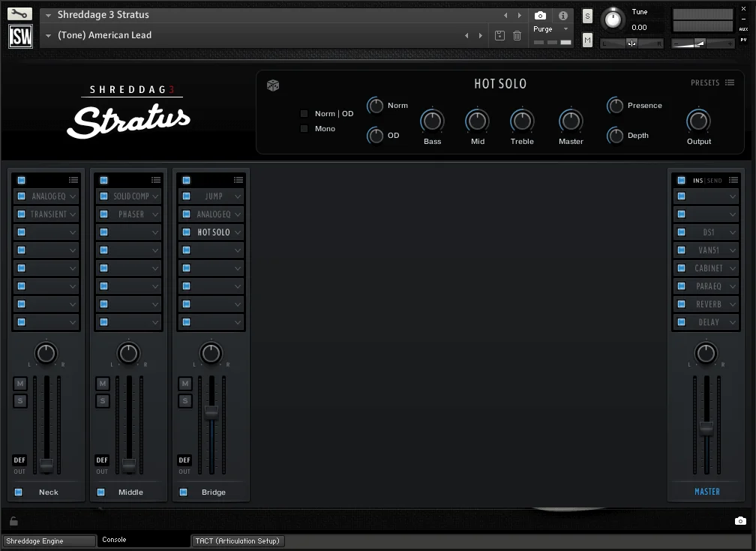The height and width of the screenshot is (551, 756).
Task: Click the bottom-right camera icon
Action: (740, 520)
